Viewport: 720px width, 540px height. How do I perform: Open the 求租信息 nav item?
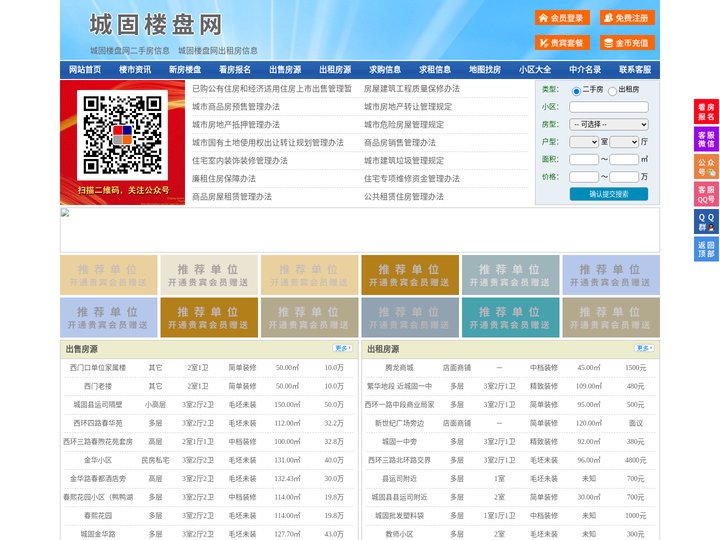pyautogui.click(x=435, y=70)
